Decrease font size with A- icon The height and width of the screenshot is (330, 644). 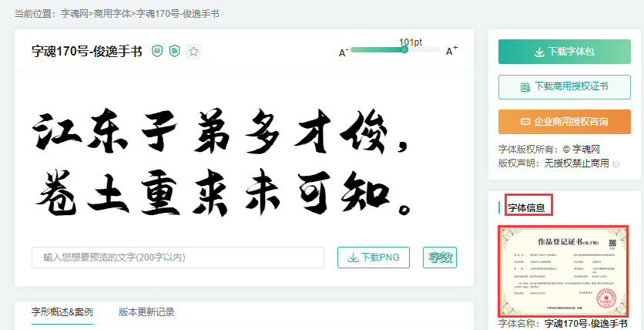344,52
